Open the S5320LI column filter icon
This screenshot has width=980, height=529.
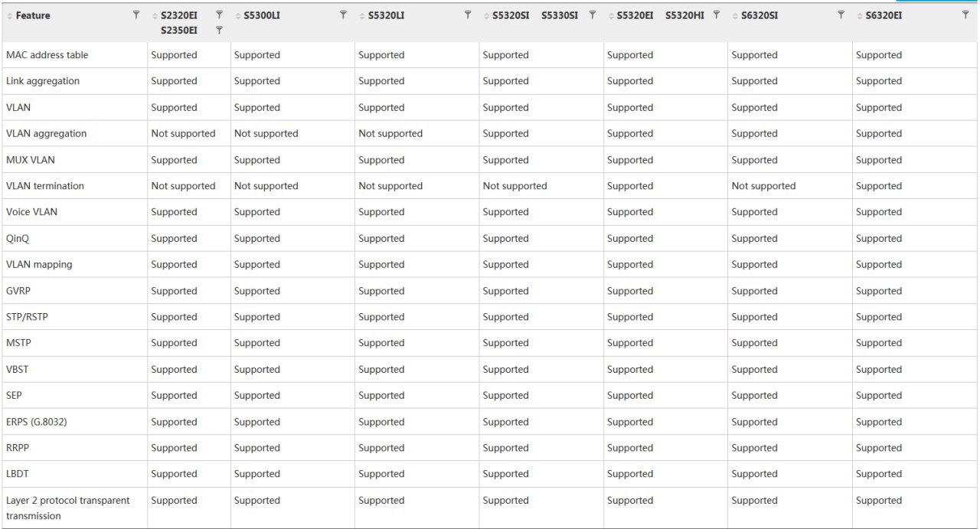[468, 15]
